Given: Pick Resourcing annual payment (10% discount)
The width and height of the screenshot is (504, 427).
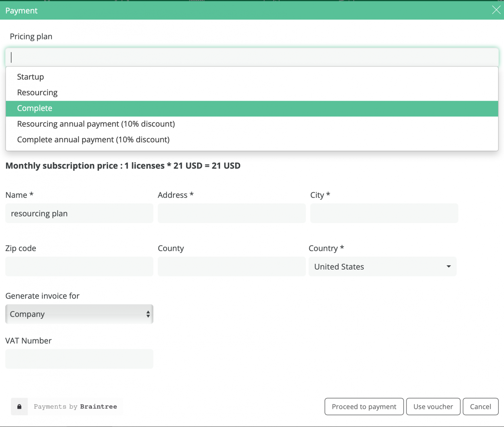Looking at the screenshot, I should click(x=96, y=124).
